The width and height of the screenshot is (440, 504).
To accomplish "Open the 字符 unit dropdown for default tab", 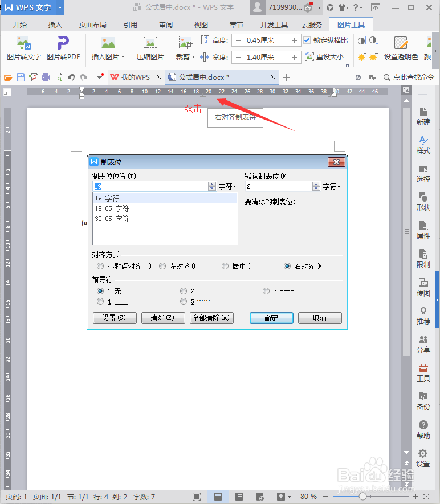I will click(x=332, y=186).
